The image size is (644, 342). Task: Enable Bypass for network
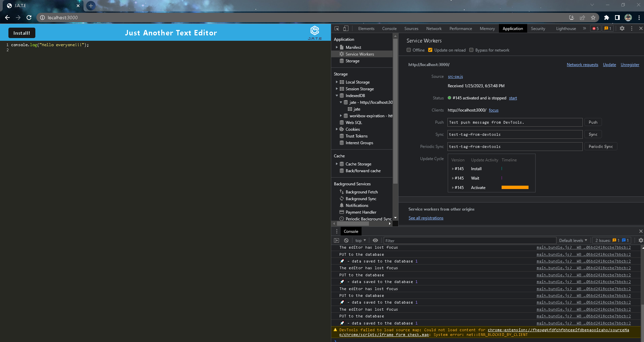[471, 50]
